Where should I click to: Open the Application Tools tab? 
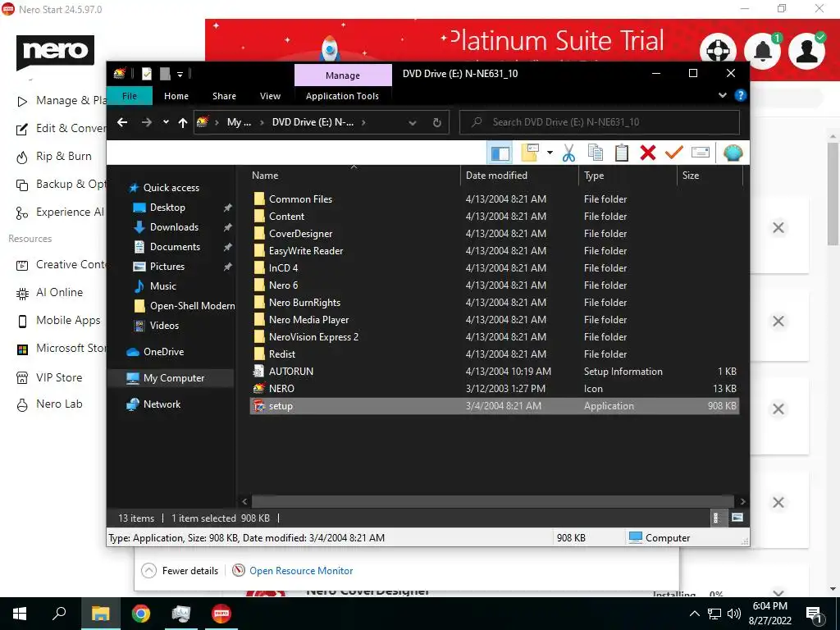[342, 96]
